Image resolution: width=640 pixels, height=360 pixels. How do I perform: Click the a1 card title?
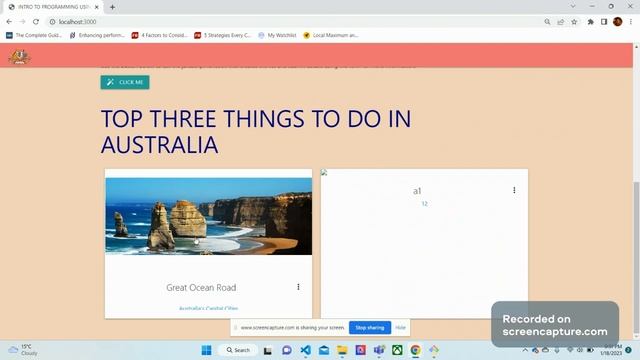click(417, 191)
